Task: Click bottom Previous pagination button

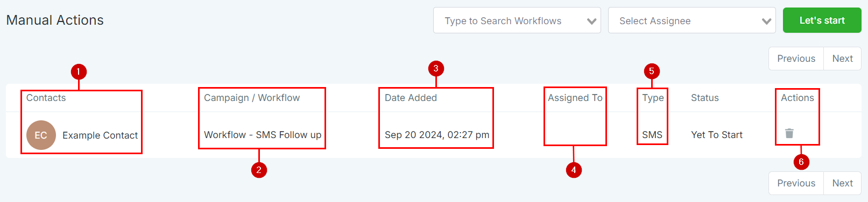Action: 796,183
